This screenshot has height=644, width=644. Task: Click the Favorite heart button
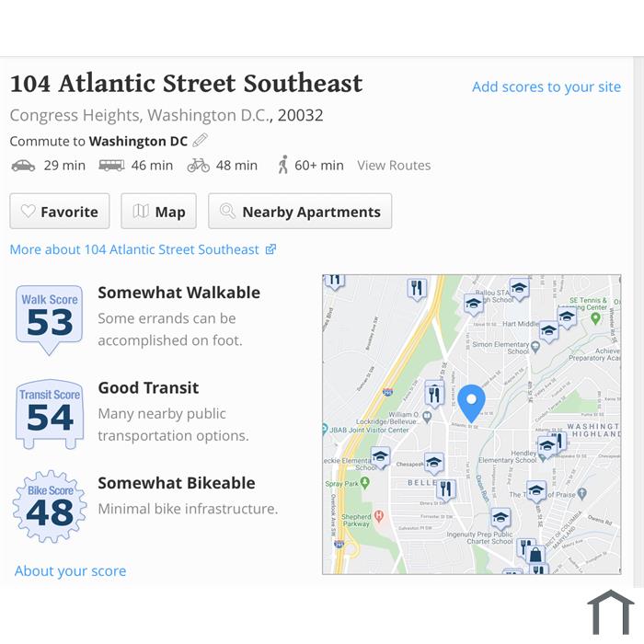60,211
